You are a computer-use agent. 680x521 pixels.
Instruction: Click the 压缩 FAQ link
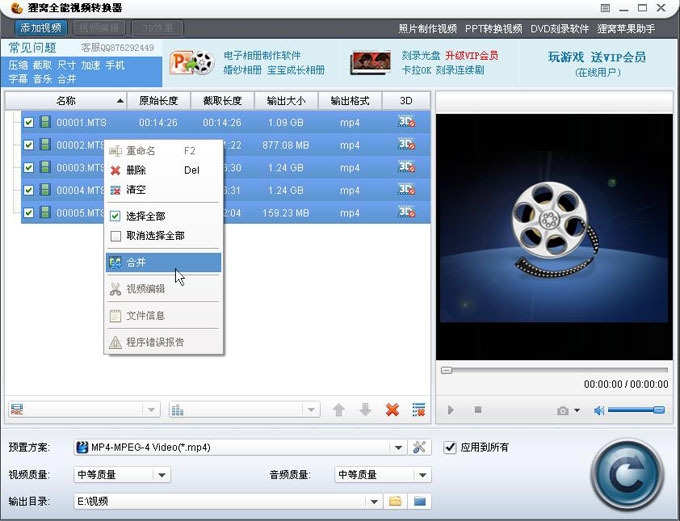(18, 65)
